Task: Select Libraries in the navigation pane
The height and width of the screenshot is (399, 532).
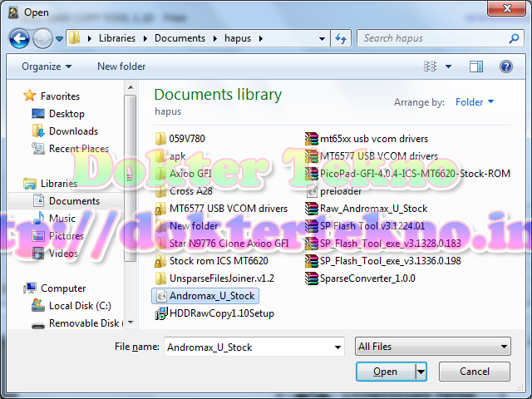Action: (50, 184)
